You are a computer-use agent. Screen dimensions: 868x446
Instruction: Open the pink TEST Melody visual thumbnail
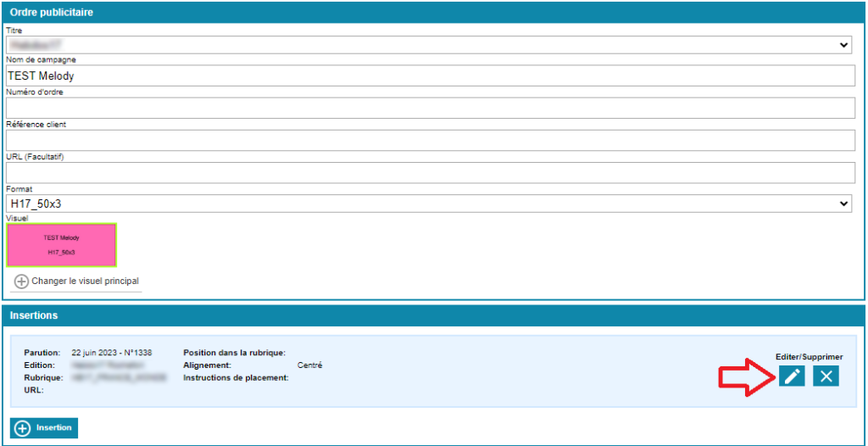click(x=61, y=245)
